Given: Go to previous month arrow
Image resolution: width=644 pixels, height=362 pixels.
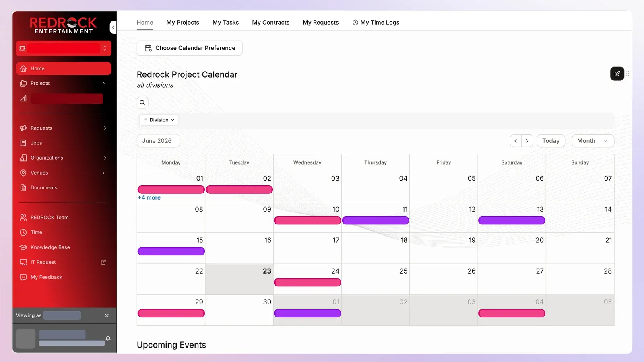Looking at the screenshot, I should pyautogui.click(x=516, y=141).
